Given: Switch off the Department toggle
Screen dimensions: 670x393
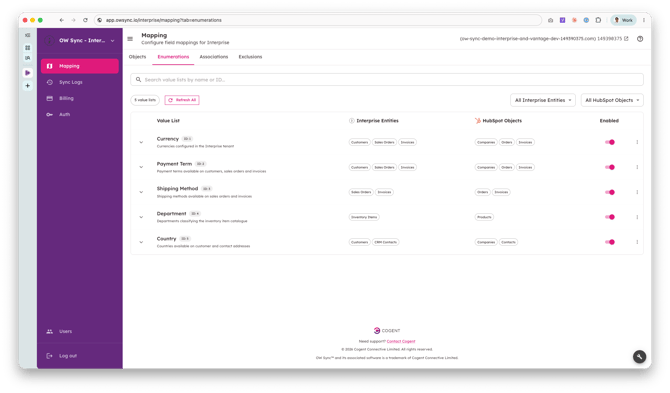Looking at the screenshot, I should point(610,217).
